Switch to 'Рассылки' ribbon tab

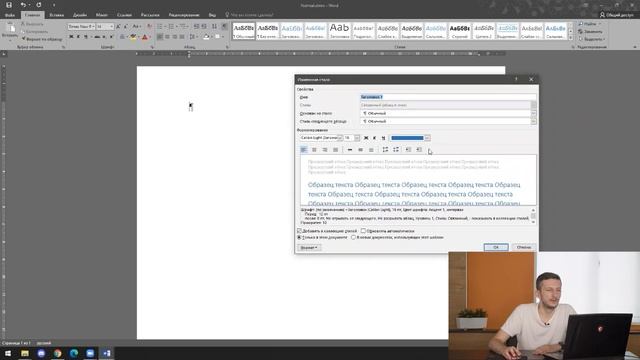[x=150, y=15]
